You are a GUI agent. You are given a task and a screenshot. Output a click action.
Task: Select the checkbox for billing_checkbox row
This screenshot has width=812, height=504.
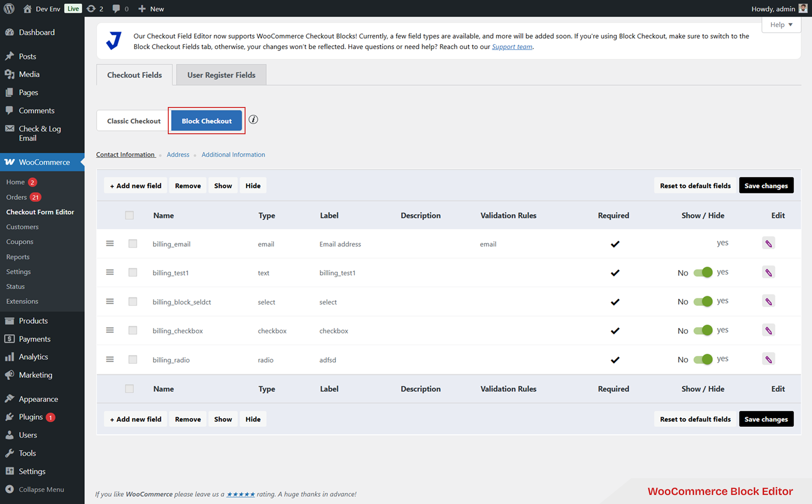[132, 330]
